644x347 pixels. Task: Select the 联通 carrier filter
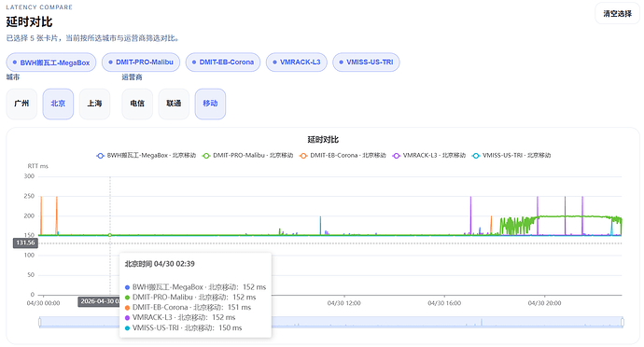[174, 104]
